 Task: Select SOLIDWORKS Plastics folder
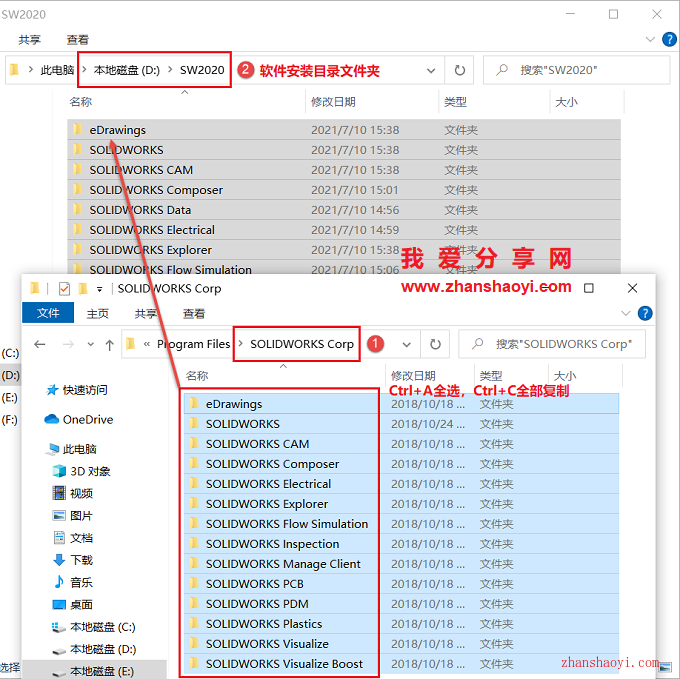(401, 624)
